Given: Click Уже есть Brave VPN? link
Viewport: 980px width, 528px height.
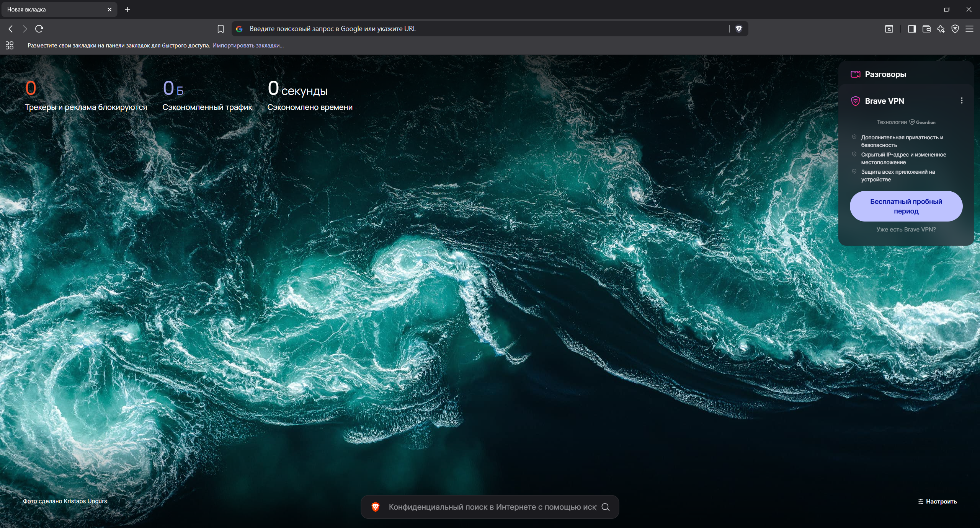Looking at the screenshot, I should (906, 230).
